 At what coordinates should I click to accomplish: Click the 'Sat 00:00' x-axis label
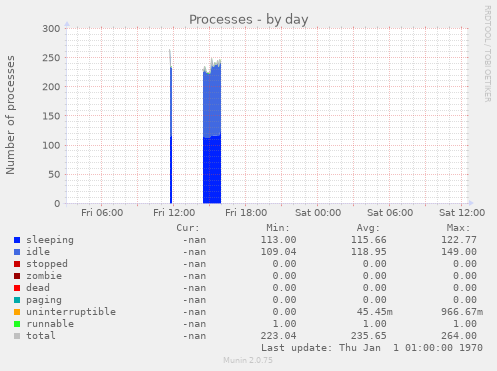click(x=318, y=213)
